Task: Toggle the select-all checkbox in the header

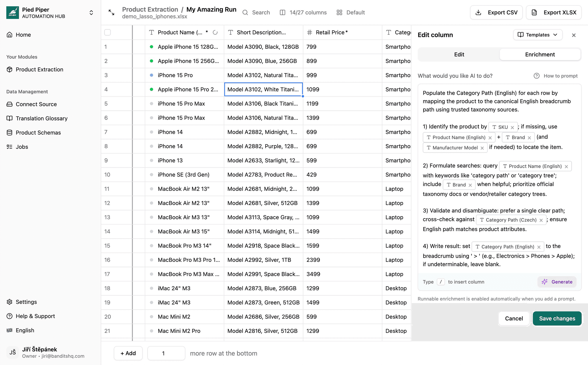Action: tap(107, 32)
